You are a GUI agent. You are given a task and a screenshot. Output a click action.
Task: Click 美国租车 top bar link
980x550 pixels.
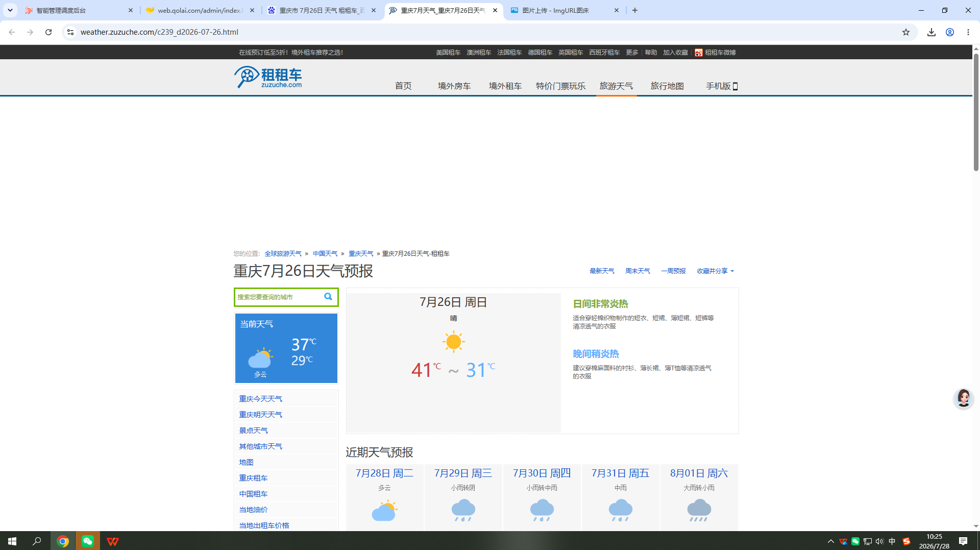[x=448, y=53]
